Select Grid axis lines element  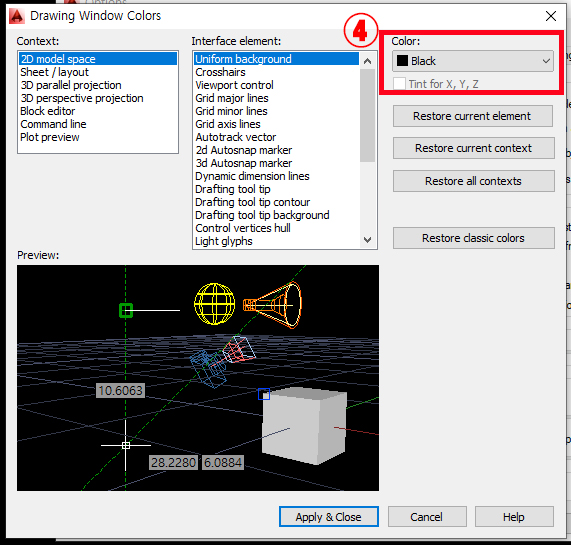point(276,124)
